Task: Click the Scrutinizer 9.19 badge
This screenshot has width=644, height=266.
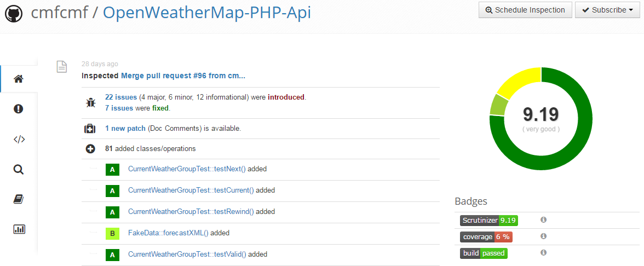Action: click(488, 221)
